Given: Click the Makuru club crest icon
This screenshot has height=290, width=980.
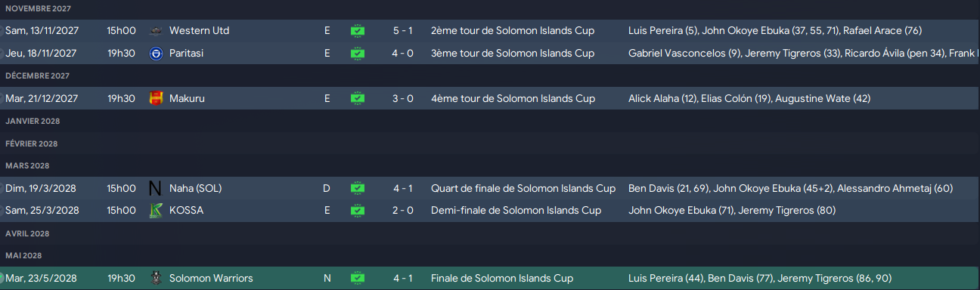Looking at the screenshot, I should [156, 98].
